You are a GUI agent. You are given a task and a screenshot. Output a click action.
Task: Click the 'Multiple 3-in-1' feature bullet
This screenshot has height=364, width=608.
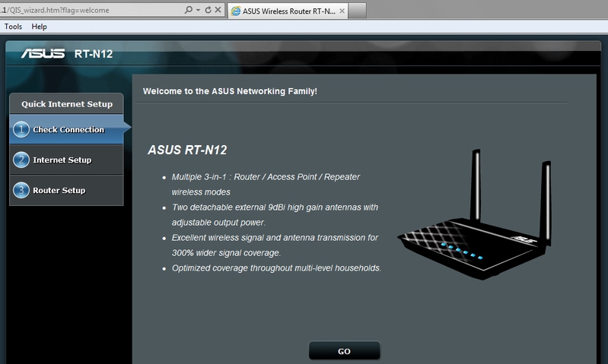point(266,185)
